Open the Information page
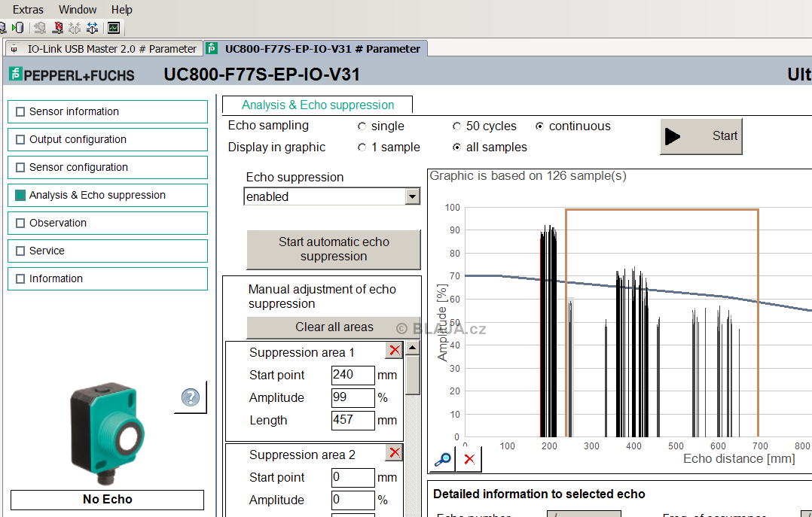 108,279
